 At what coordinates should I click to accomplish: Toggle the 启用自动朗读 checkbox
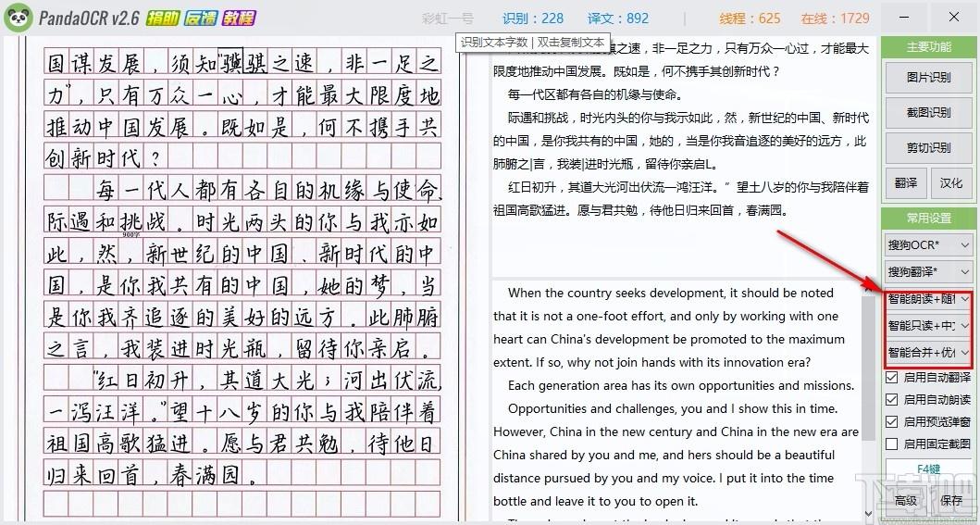[x=892, y=399]
